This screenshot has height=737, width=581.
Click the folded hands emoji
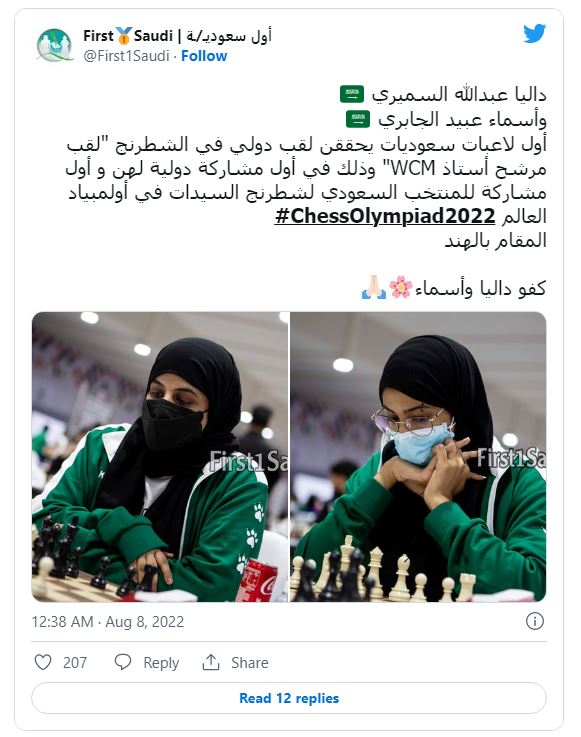point(374,287)
